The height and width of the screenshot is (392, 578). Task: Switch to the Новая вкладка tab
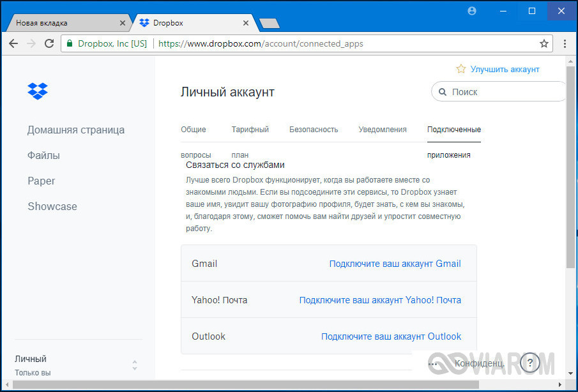tap(69, 23)
